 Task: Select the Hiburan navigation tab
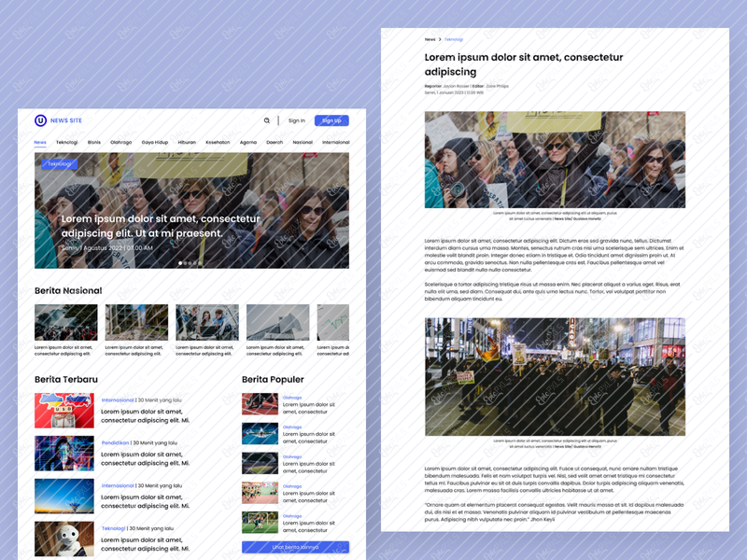pyautogui.click(x=187, y=142)
